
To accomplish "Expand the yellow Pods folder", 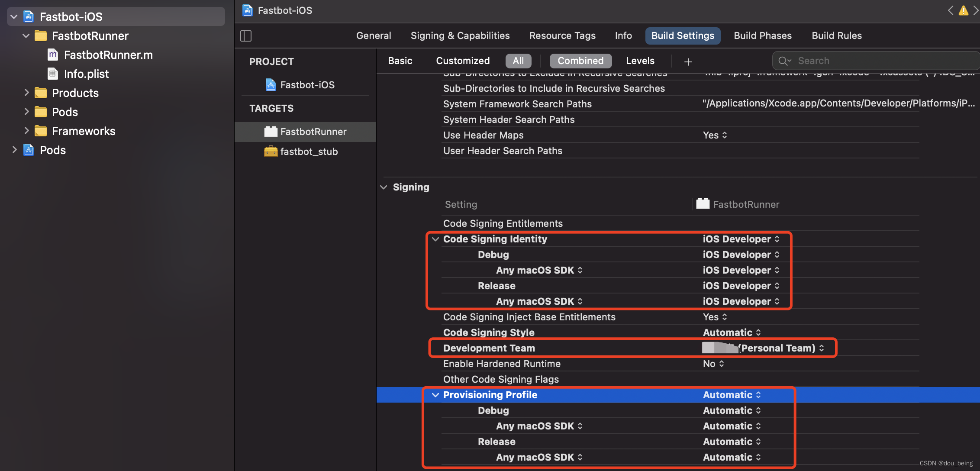I will (x=26, y=112).
